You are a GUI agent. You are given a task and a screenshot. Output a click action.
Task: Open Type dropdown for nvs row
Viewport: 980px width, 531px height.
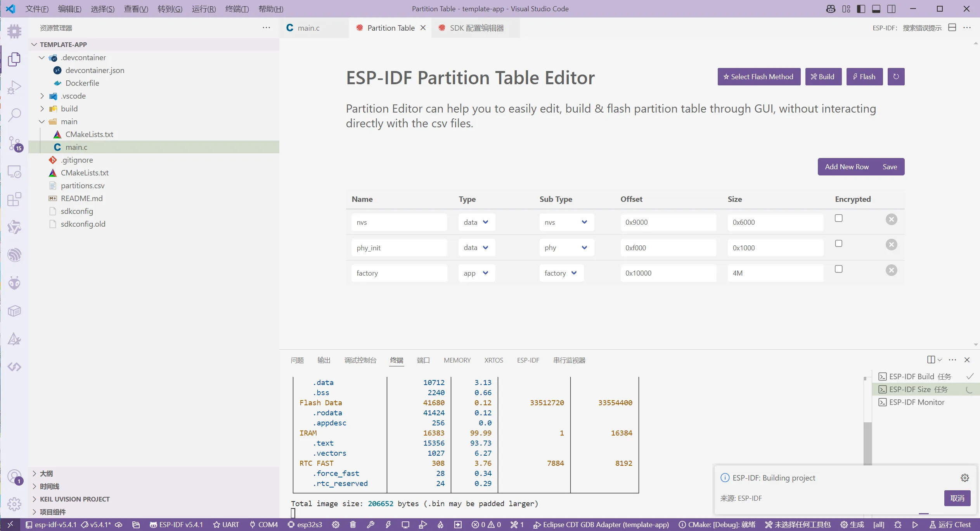(476, 222)
